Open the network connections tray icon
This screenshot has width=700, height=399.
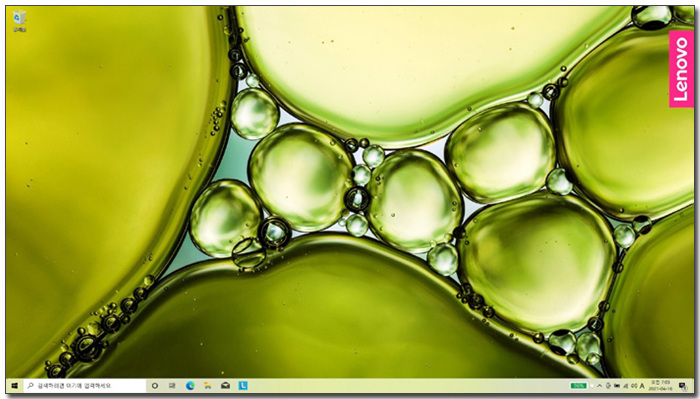[625, 386]
